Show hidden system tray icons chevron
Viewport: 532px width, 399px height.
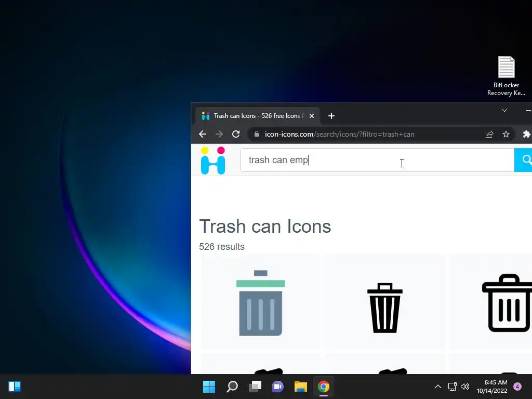click(x=438, y=387)
